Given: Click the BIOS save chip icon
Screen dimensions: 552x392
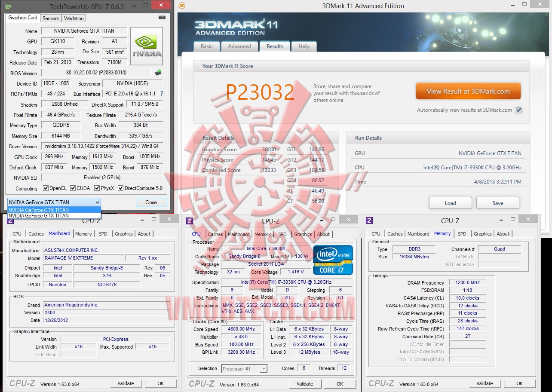Looking at the screenshot, I should click(x=158, y=73).
